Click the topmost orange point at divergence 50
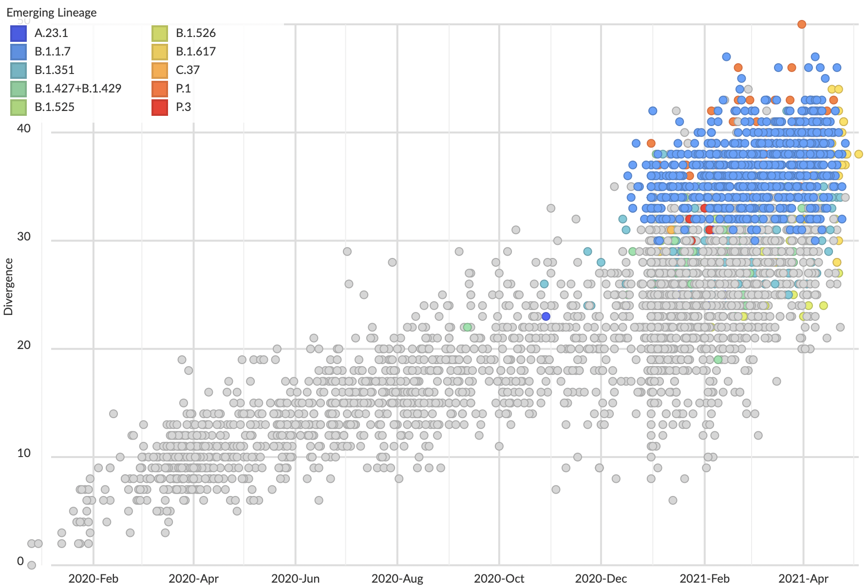 click(802, 24)
